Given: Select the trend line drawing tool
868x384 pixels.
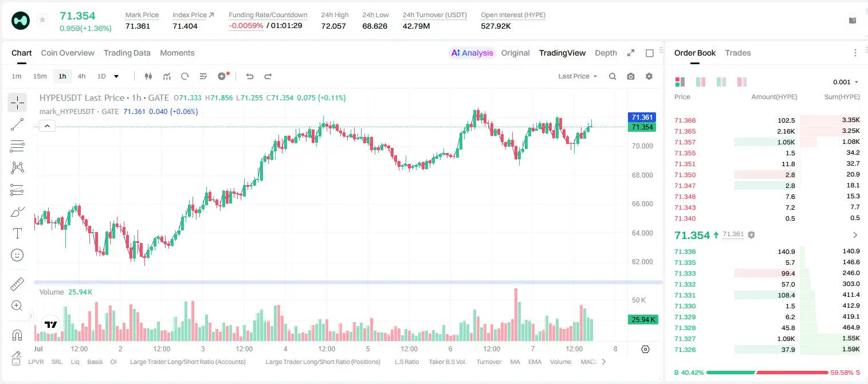Looking at the screenshot, I should [17, 124].
